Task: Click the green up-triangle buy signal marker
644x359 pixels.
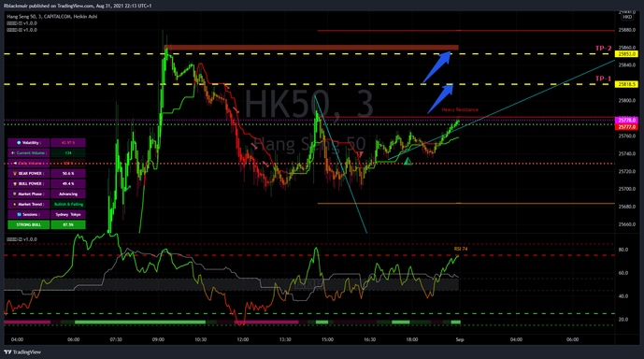Action: coord(408,162)
